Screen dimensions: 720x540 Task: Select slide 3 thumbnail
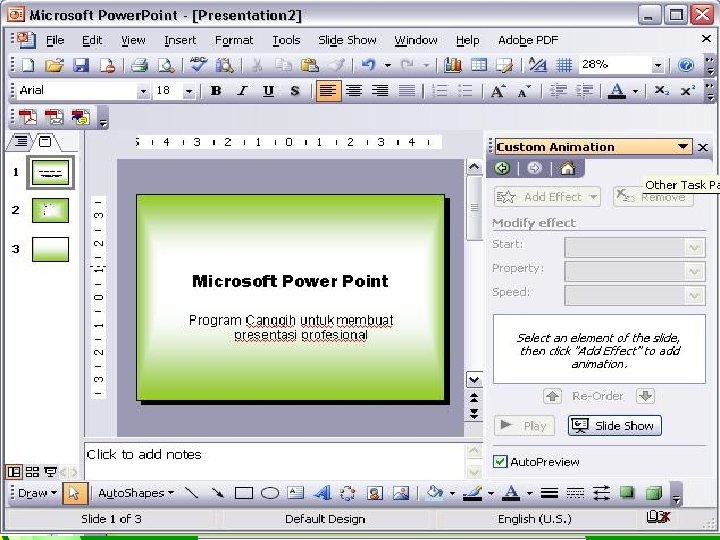tap(51, 249)
